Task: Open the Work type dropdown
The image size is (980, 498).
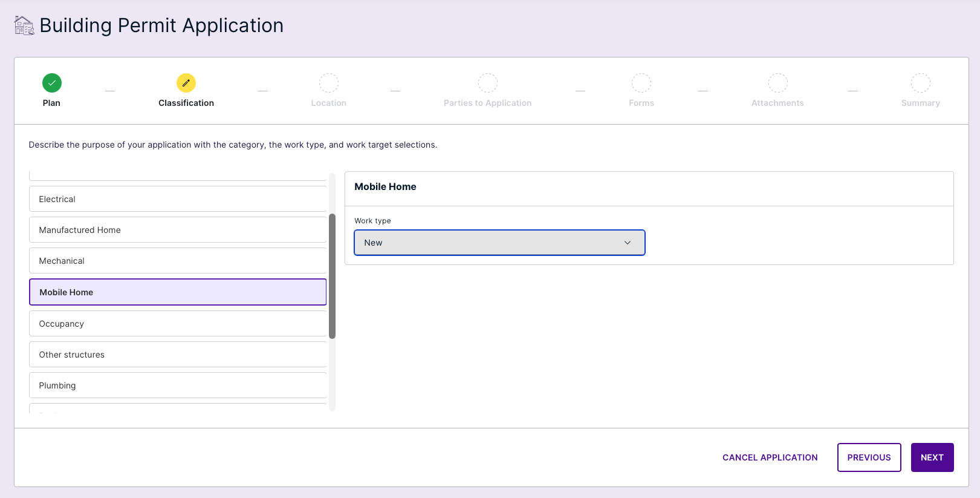Action: pyautogui.click(x=499, y=243)
